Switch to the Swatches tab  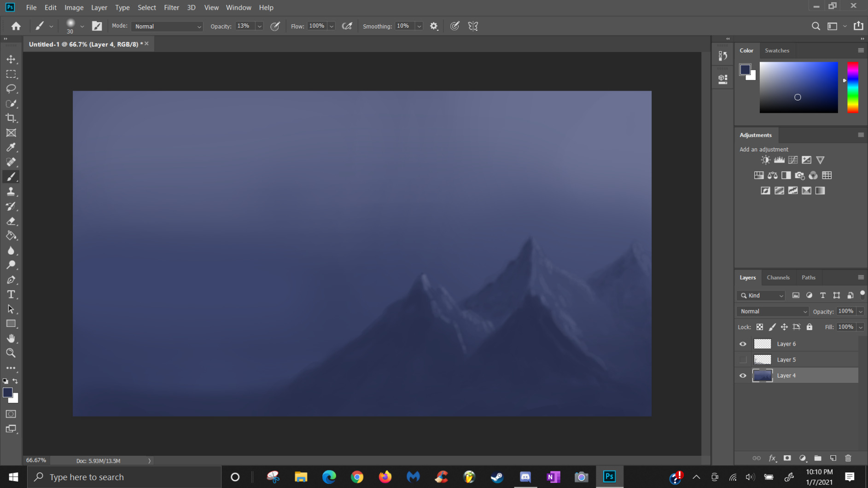point(777,51)
